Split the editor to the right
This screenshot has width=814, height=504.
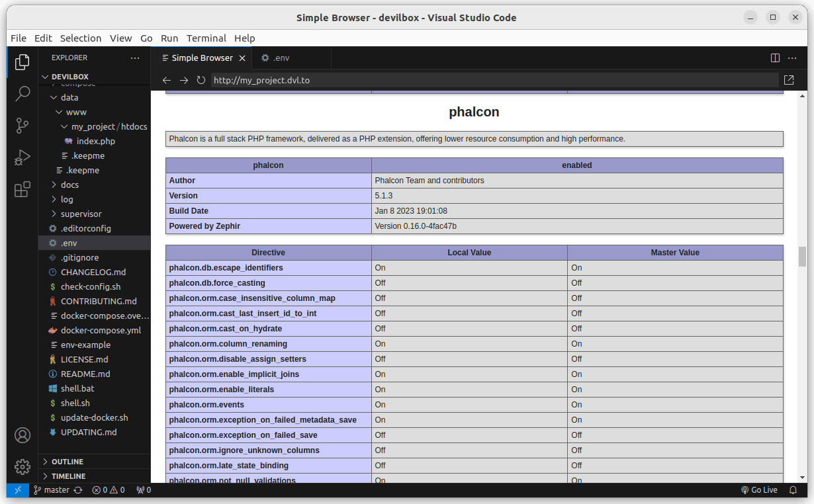pyautogui.click(x=775, y=58)
